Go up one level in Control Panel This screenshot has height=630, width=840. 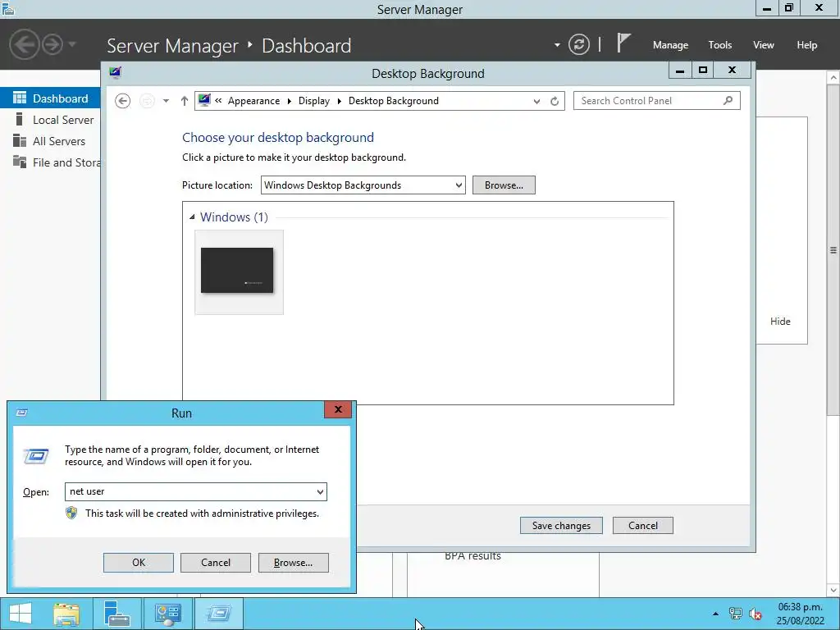pos(185,101)
